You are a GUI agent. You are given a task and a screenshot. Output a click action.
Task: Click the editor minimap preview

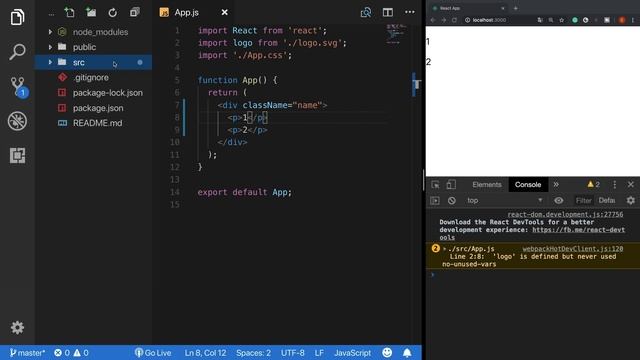point(396,34)
